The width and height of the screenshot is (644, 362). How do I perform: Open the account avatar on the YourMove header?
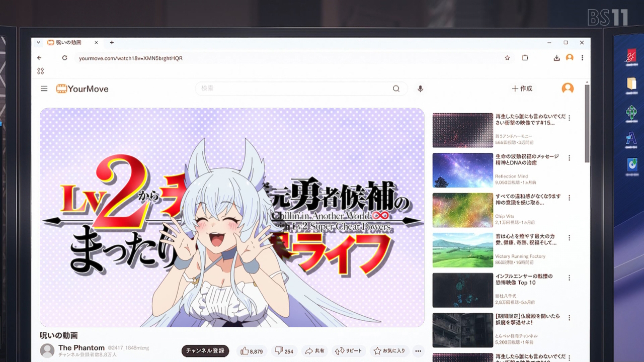[x=568, y=88]
